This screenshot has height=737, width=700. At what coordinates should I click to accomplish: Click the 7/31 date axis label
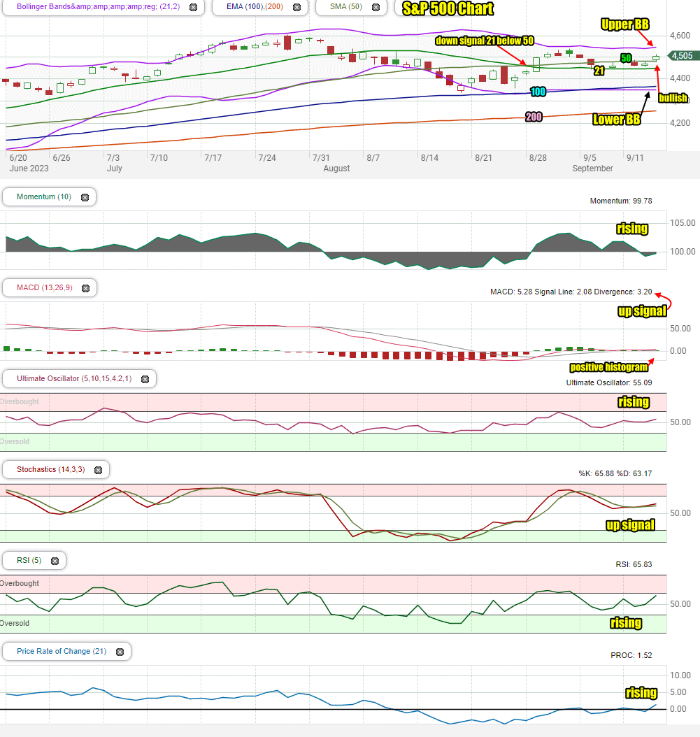click(321, 158)
